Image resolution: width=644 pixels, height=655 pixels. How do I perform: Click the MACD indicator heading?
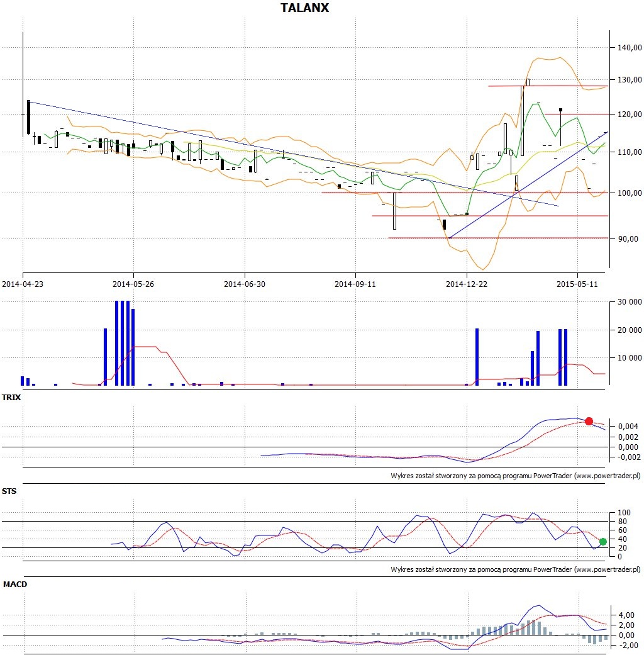[15, 585]
